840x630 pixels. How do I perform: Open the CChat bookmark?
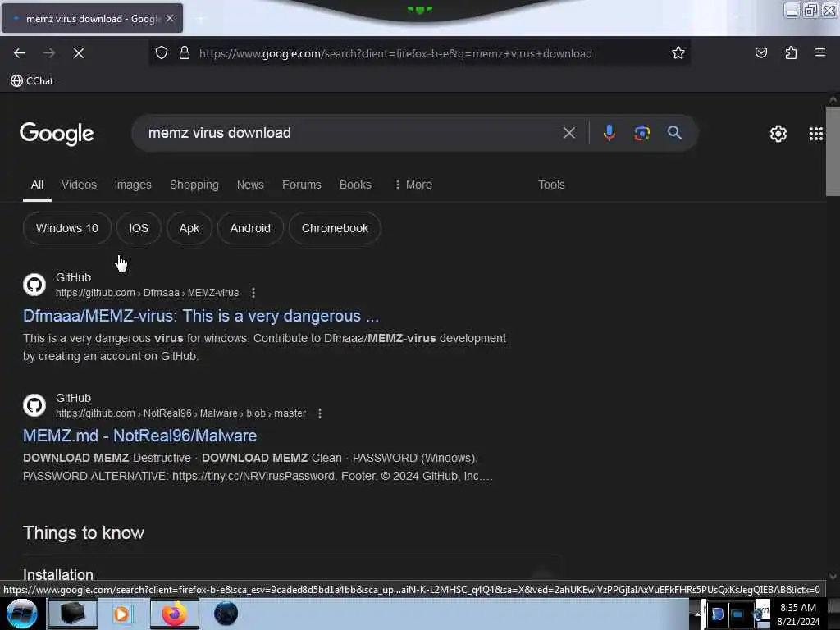(x=32, y=81)
